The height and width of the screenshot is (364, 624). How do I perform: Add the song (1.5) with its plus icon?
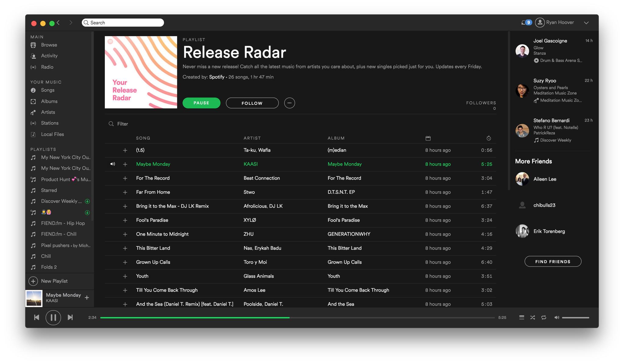click(125, 150)
